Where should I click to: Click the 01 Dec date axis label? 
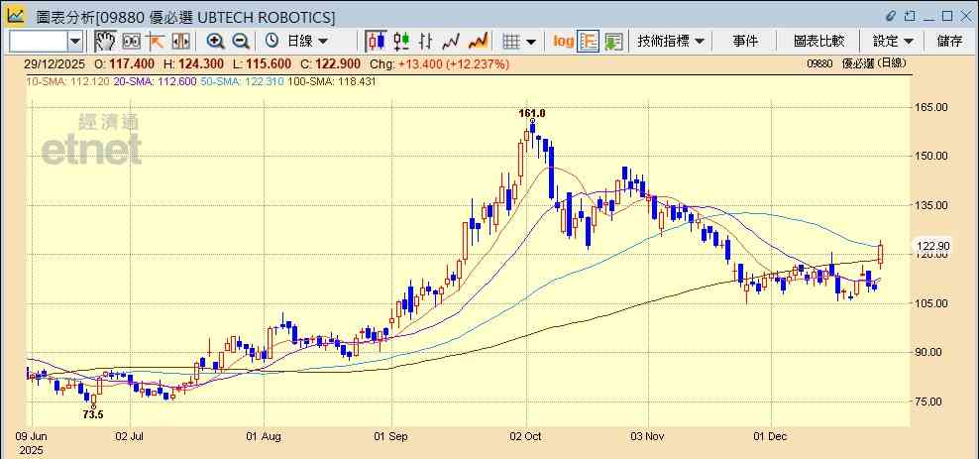772,436
